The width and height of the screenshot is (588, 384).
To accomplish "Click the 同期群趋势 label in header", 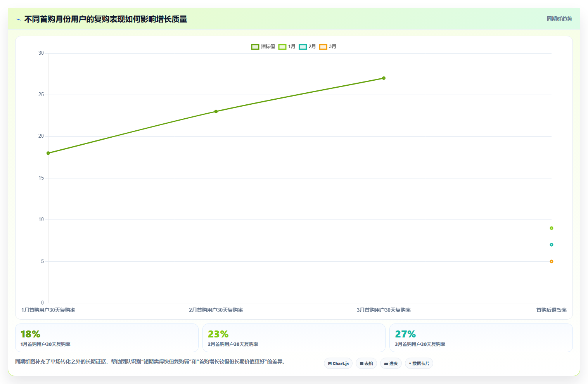I will coord(559,19).
